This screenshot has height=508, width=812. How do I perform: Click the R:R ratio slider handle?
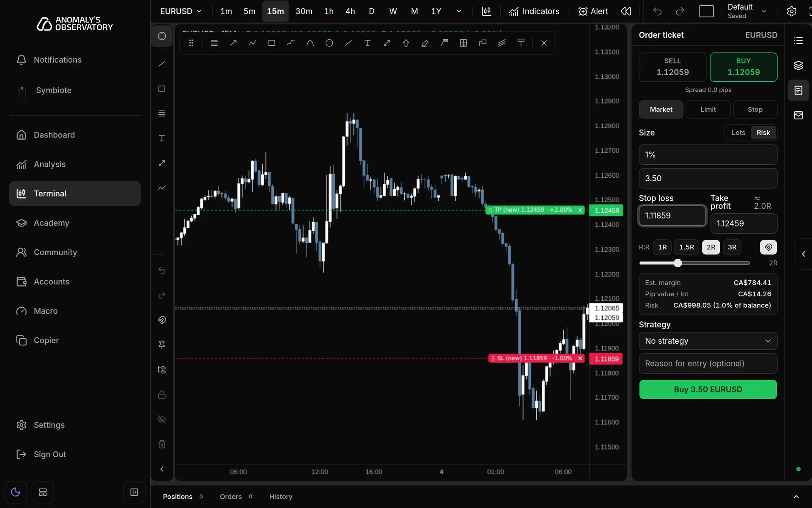[678, 263]
